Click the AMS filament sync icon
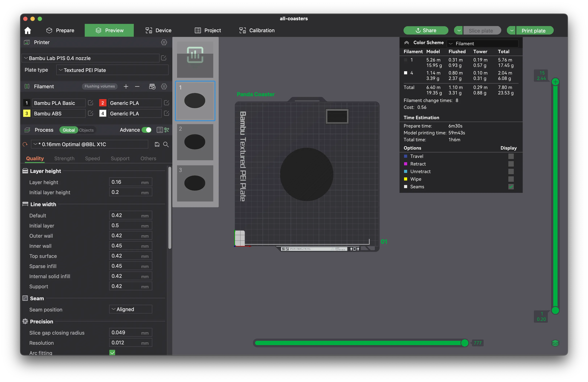The height and width of the screenshot is (382, 588). click(x=152, y=86)
